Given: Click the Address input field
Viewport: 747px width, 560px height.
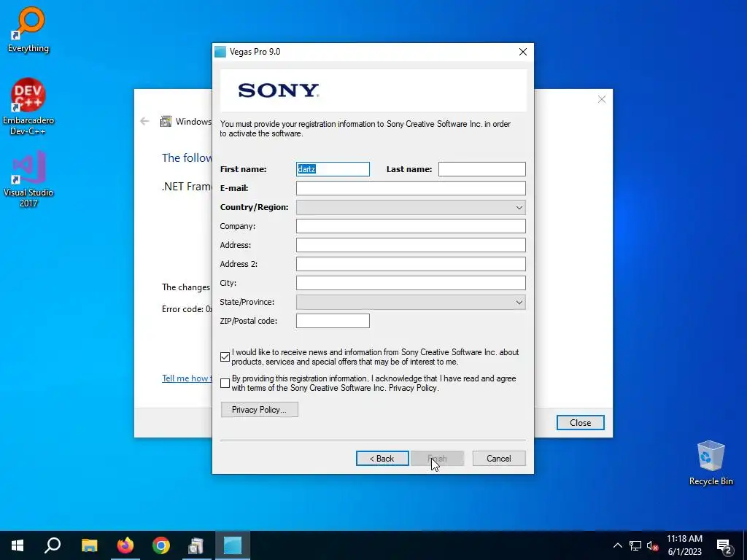Looking at the screenshot, I should tap(411, 245).
